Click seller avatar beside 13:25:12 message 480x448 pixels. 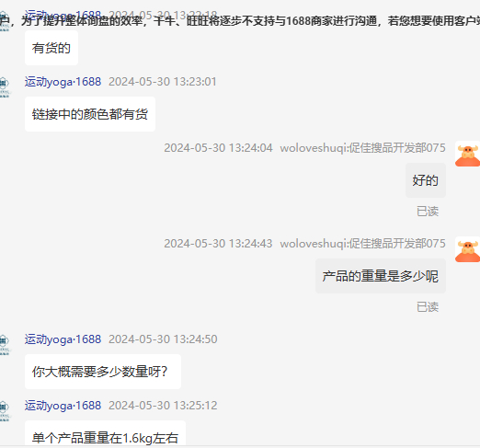pyautogui.click(x=4, y=411)
